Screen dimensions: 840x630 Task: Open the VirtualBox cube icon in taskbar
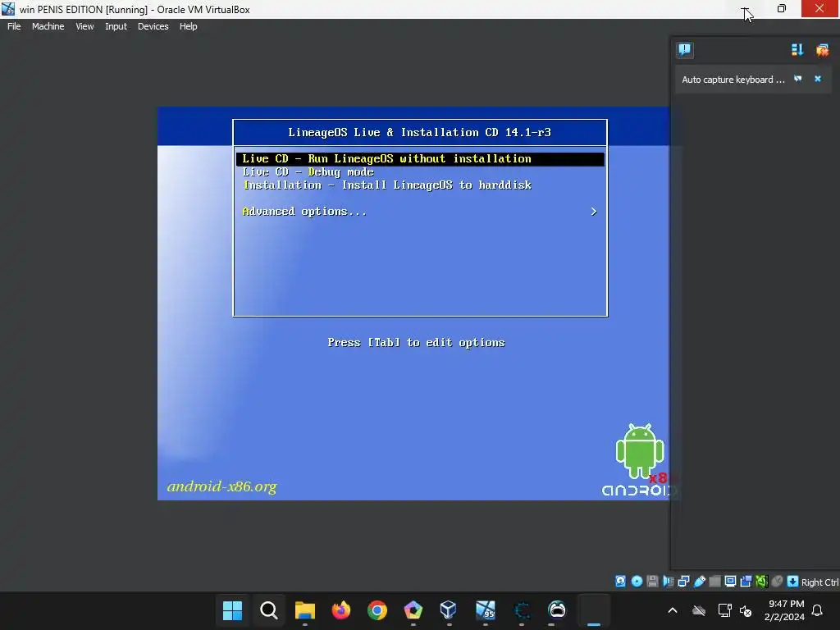click(449, 610)
